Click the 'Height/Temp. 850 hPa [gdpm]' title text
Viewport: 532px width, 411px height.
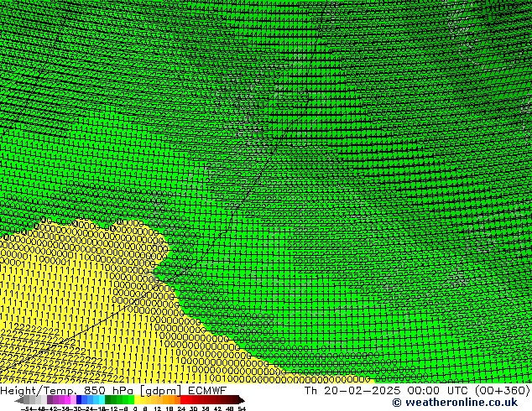(x=91, y=390)
